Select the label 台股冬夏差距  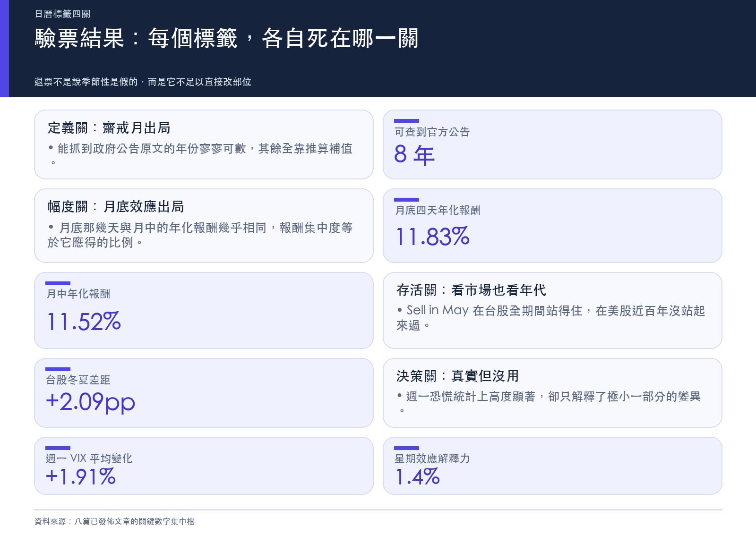[78, 380]
